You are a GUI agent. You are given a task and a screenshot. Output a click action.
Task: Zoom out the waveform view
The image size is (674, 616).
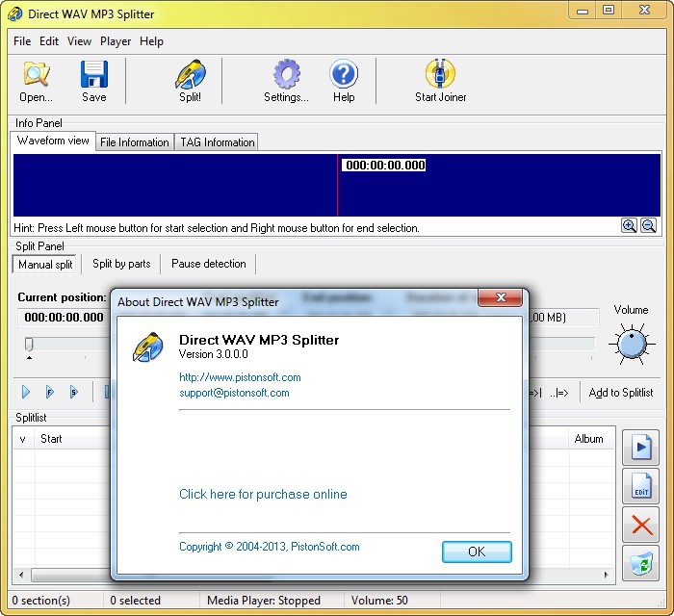point(648,225)
